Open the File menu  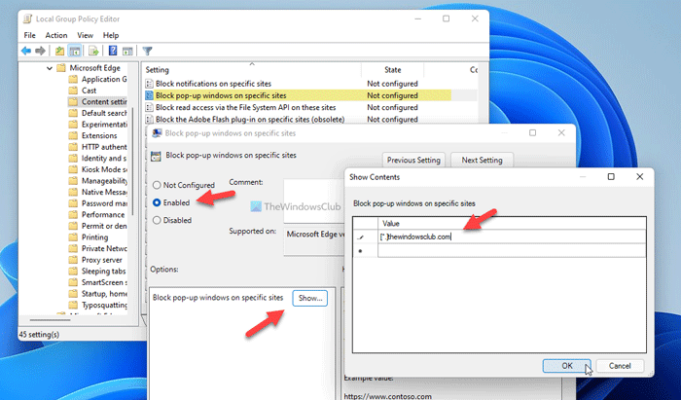(x=30, y=35)
